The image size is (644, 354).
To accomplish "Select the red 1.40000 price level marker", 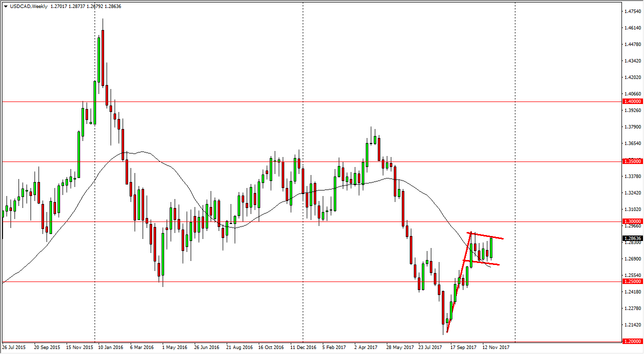I will [x=629, y=101].
